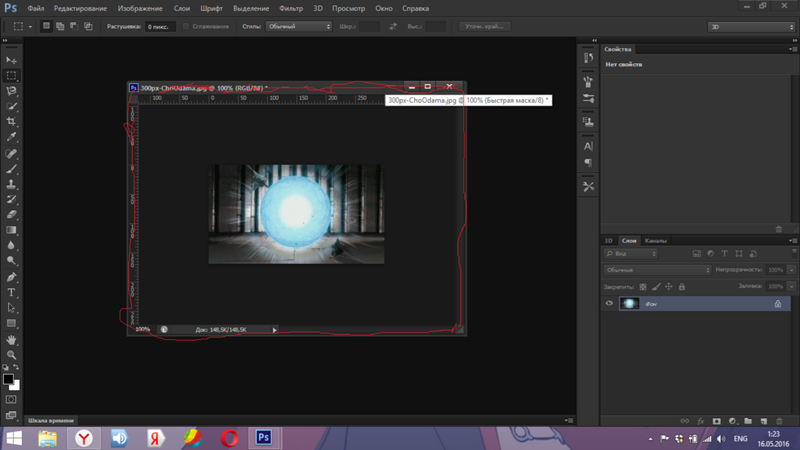Click the add layer mask icon
The height and width of the screenshot is (450, 800).
(x=717, y=421)
